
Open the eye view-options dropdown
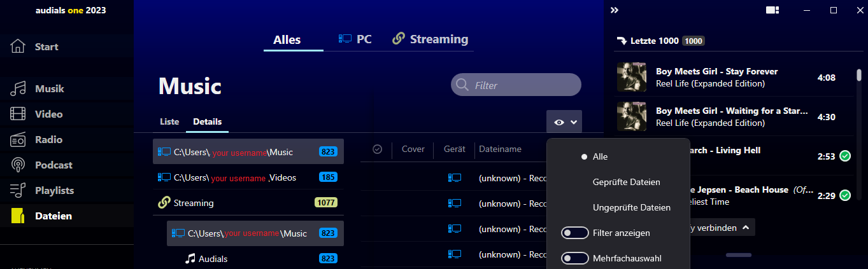[564, 122]
